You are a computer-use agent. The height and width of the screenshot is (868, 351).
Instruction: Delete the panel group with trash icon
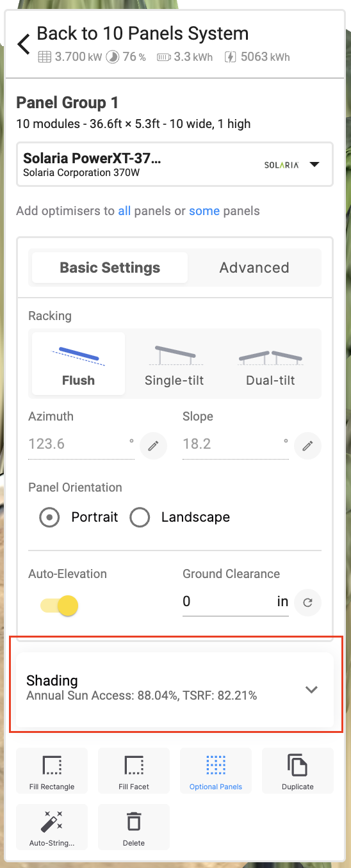coord(134,827)
